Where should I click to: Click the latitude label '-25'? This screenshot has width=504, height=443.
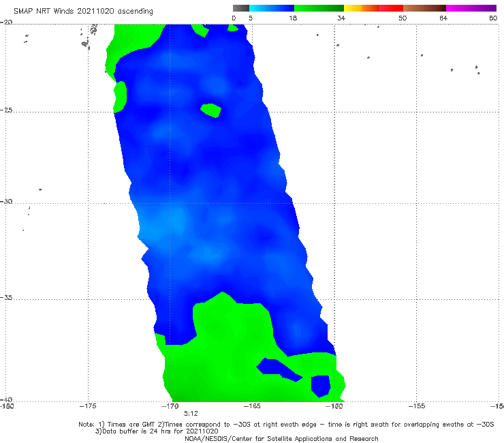6,110
